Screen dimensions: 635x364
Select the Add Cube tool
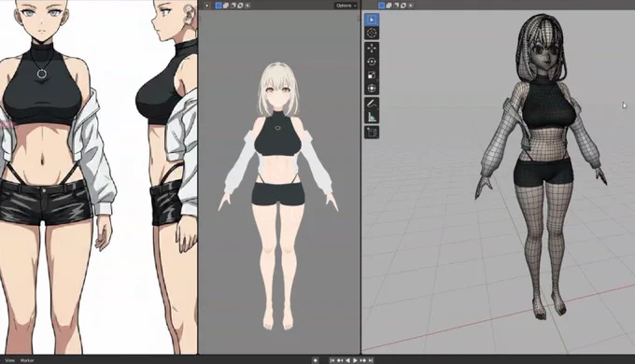[x=372, y=132]
